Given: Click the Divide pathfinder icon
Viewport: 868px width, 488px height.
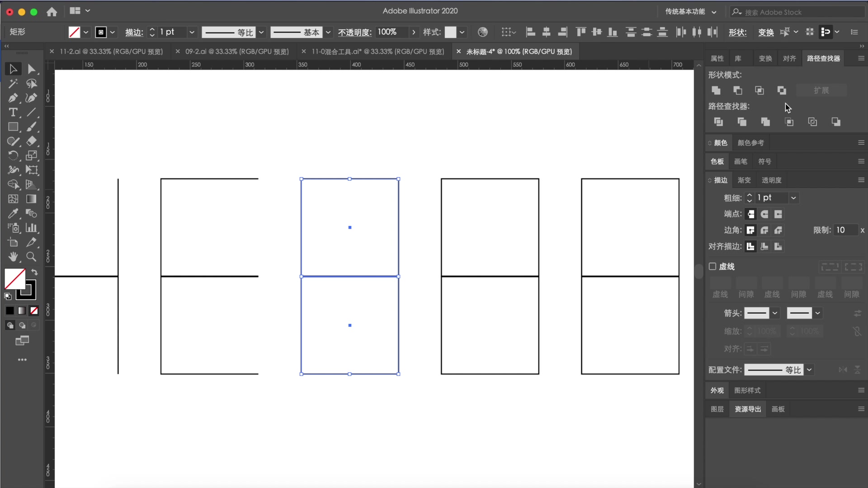Looking at the screenshot, I should (x=718, y=122).
